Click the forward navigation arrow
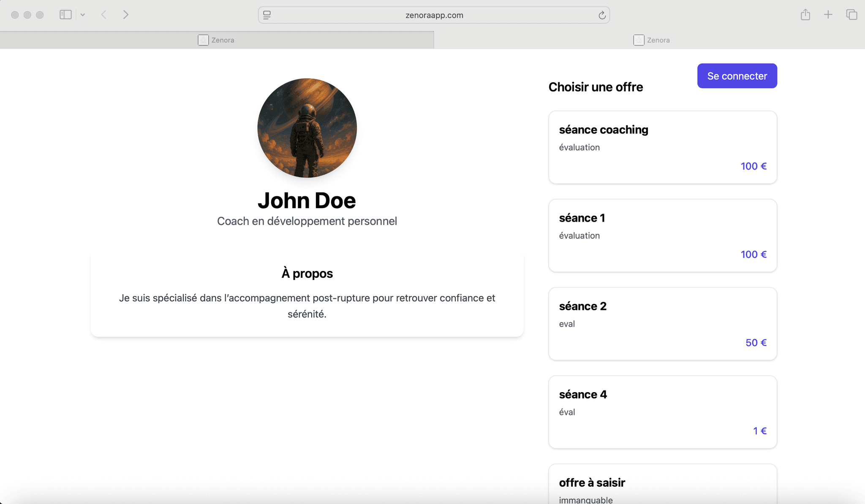 (x=126, y=14)
